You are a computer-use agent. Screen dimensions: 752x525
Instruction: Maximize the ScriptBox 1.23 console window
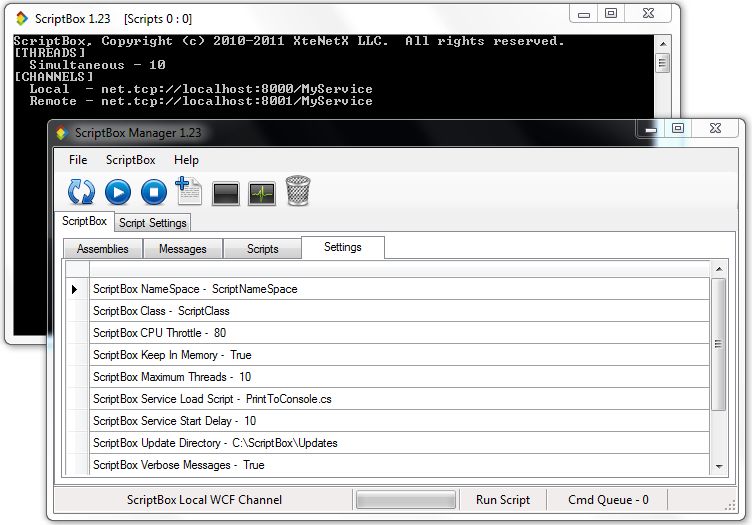click(611, 13)
